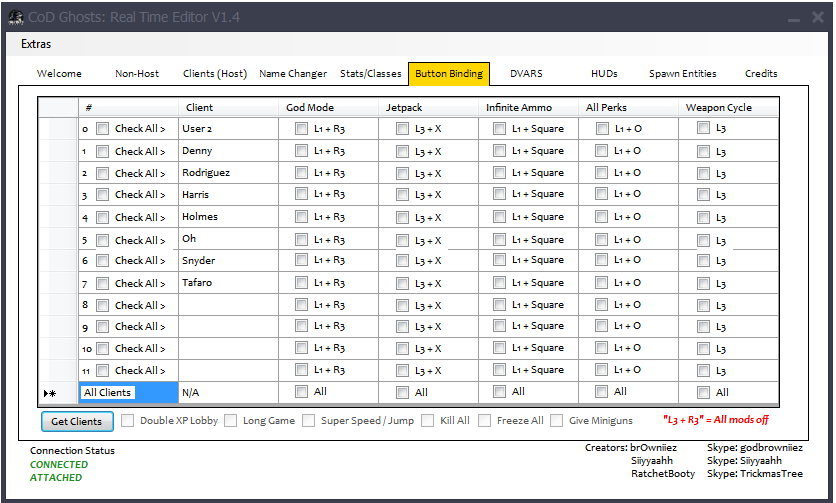
Task: Check All for client 0 User 2
Action: point(102,129)
